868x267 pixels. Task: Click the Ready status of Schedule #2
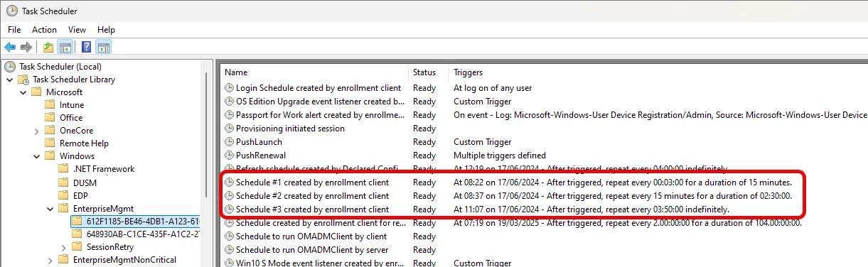pyautogui.click(x=424, y=196)
